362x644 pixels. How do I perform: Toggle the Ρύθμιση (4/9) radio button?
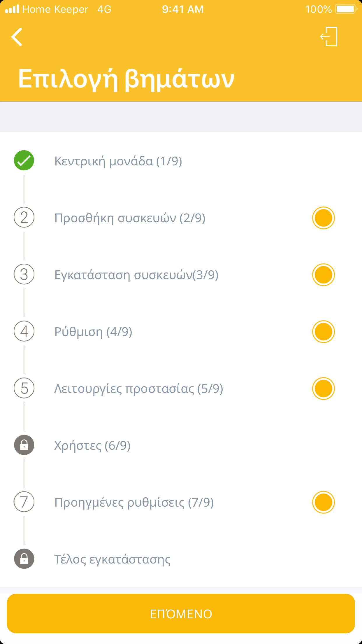(323, 332)
